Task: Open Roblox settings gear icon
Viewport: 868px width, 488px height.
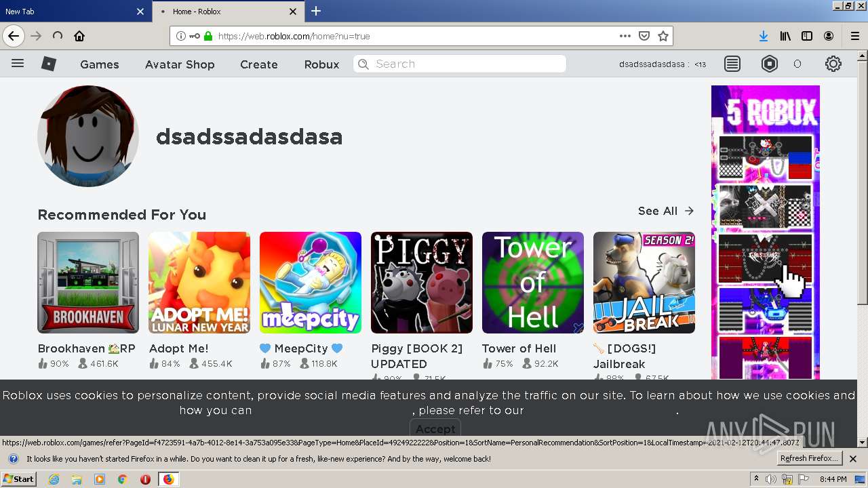Action: [833, 64]
